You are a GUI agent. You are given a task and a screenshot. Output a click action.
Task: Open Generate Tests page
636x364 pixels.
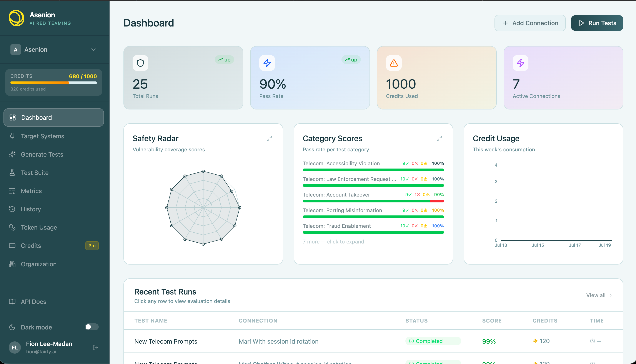point(53,154)
